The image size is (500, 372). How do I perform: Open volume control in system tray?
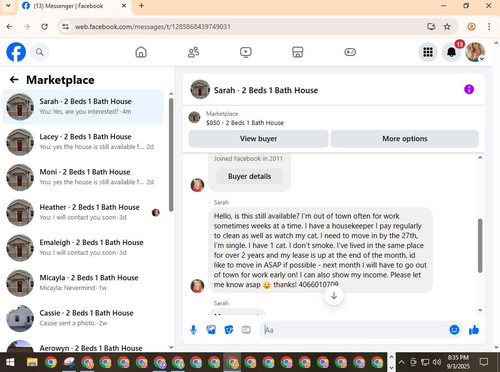[436, 362]
